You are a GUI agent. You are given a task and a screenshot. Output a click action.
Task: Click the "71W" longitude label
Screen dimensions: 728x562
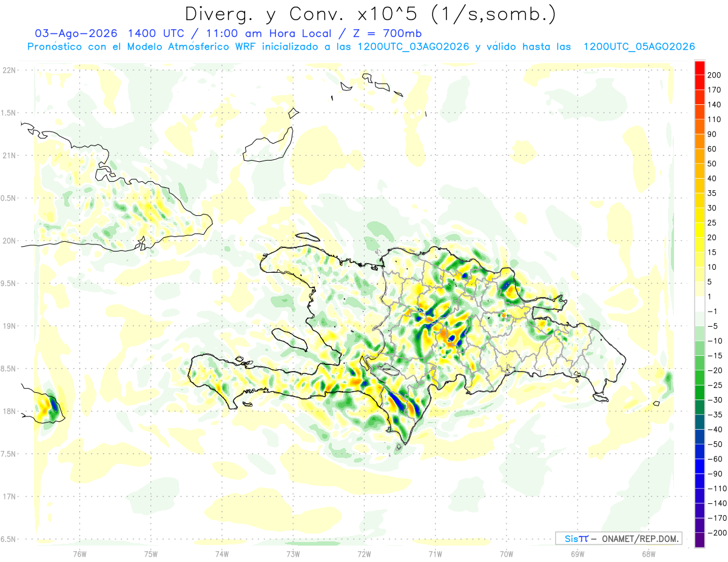pyautogui.click(x=435, y=554)
